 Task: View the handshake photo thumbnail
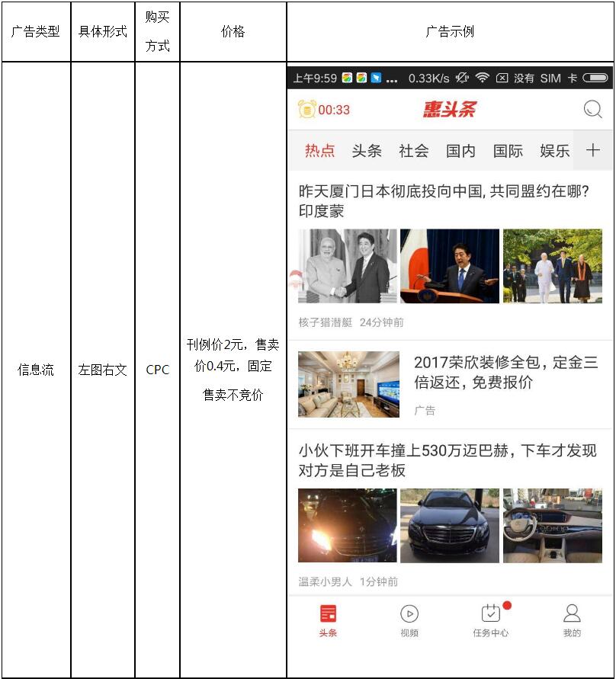tap(348, 266)
